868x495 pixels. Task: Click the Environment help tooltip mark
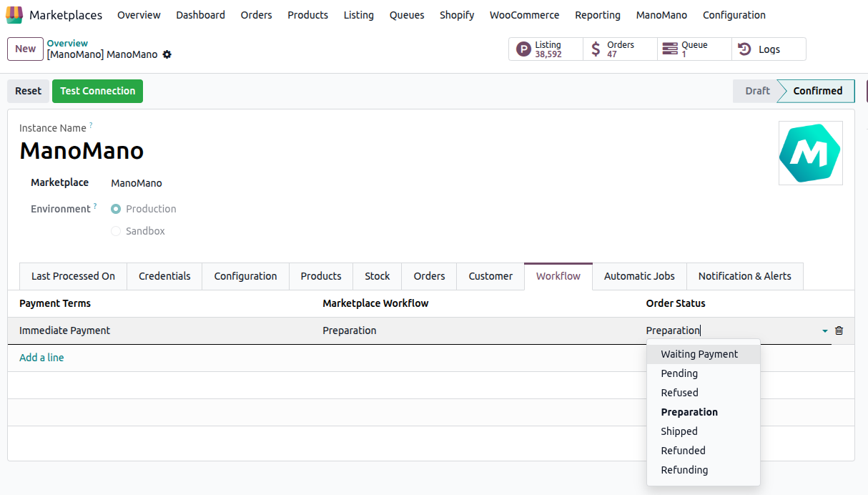95,206
